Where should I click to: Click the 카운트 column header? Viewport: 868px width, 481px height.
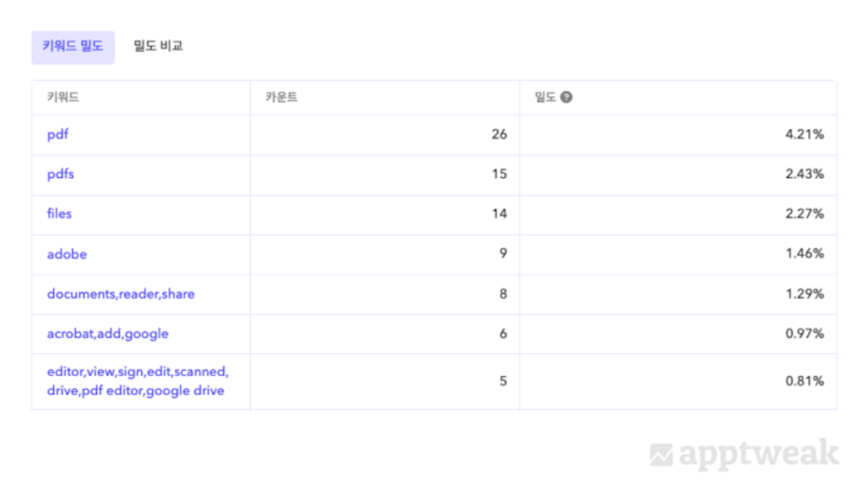(x=281, y=97)
